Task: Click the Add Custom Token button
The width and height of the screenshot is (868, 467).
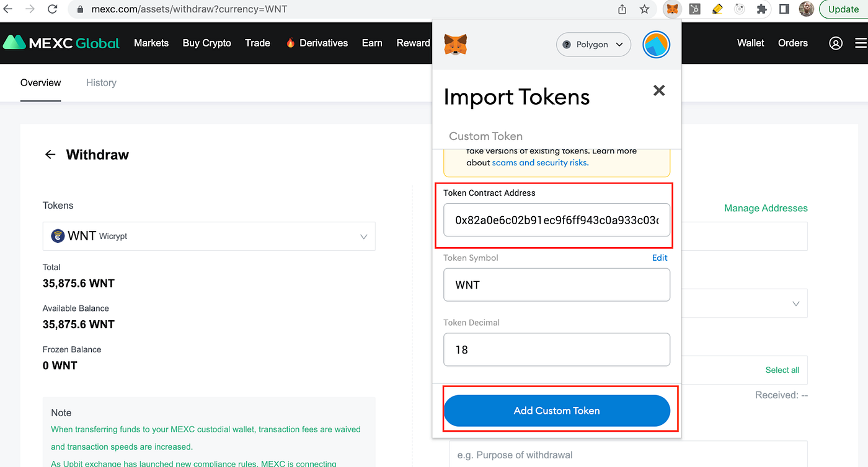Action: coord(557,411)
